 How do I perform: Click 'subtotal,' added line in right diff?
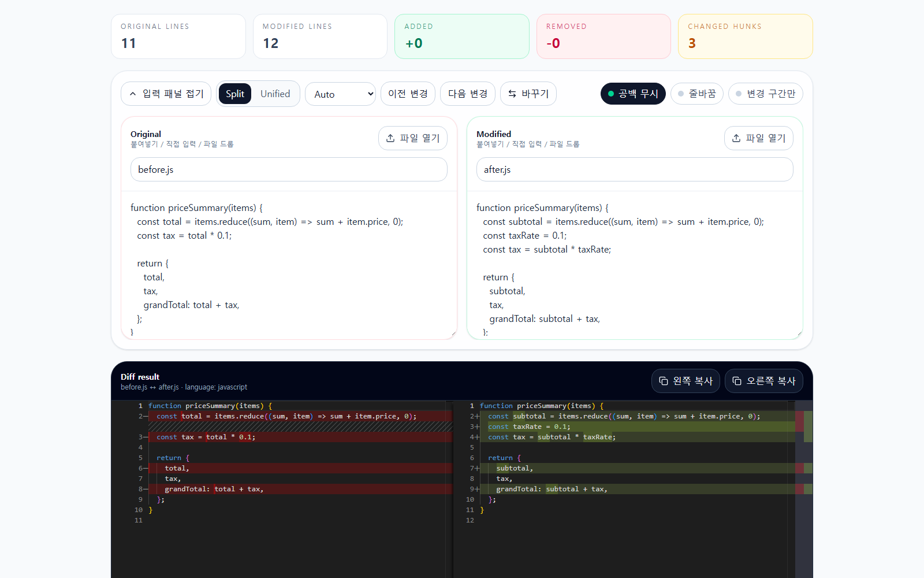tap(515, 468)
